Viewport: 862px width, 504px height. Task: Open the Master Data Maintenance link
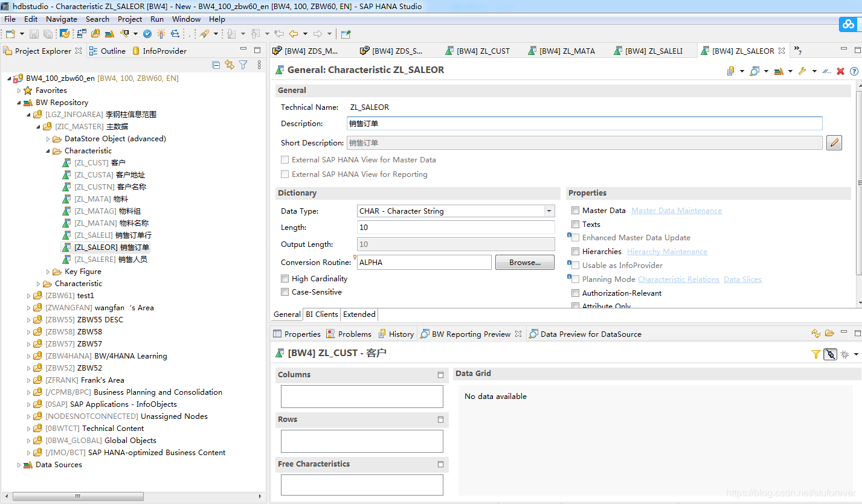click(677, 210)
